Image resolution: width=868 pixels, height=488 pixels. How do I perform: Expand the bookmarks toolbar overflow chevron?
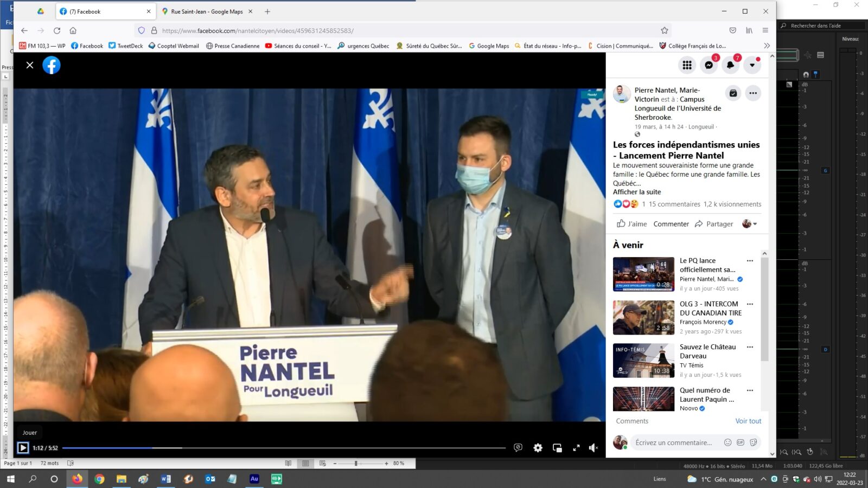click(767, 46)
